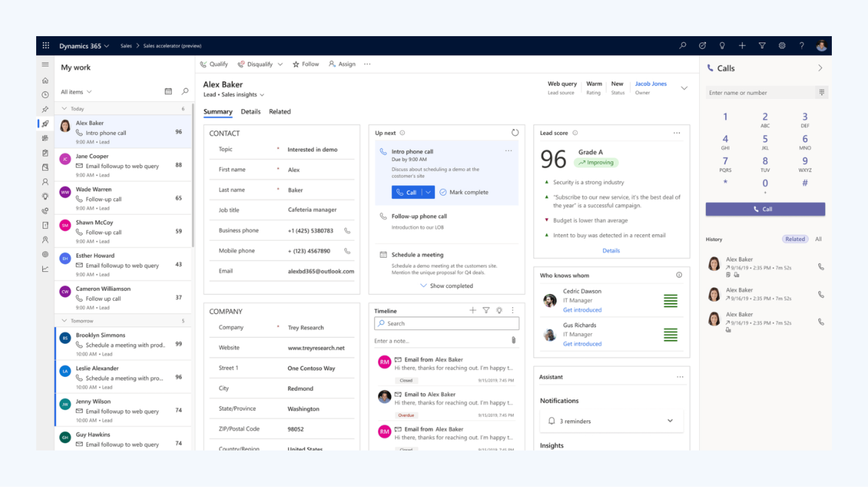The image size is (868, 487).
Task: Switch to the Details tab
Action: pyautogui.click(x=250, y=111)
